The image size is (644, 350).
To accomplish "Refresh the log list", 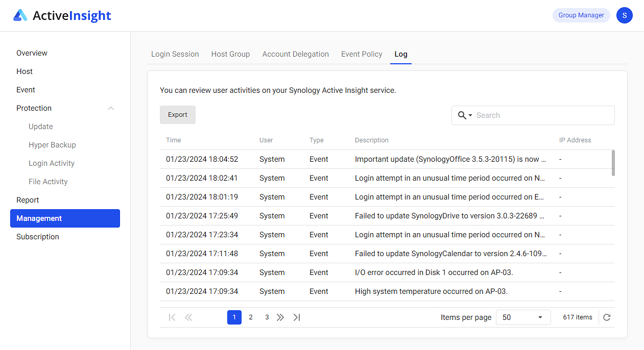I will pyautogui.click(x=607, y=317).
